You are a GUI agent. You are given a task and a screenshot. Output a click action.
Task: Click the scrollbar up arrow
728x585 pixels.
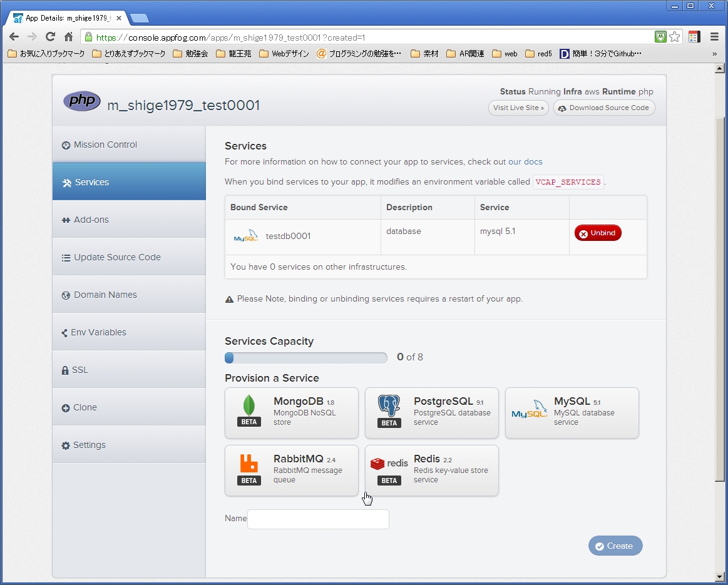pyautogui.click(x=719, y=69)
